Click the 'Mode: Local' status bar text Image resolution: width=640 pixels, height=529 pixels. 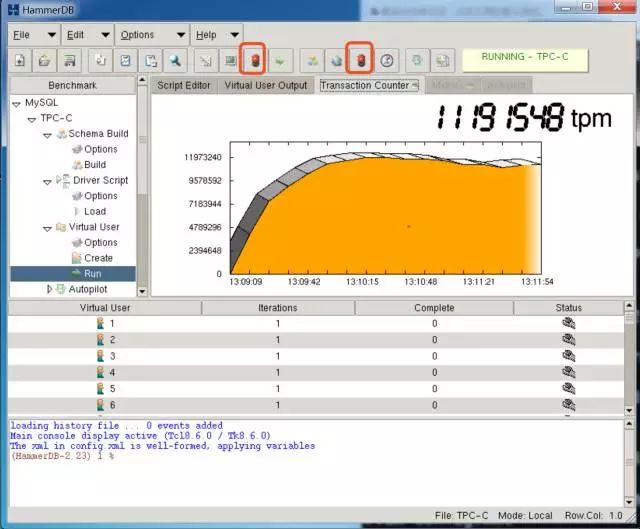coord(525,516)
